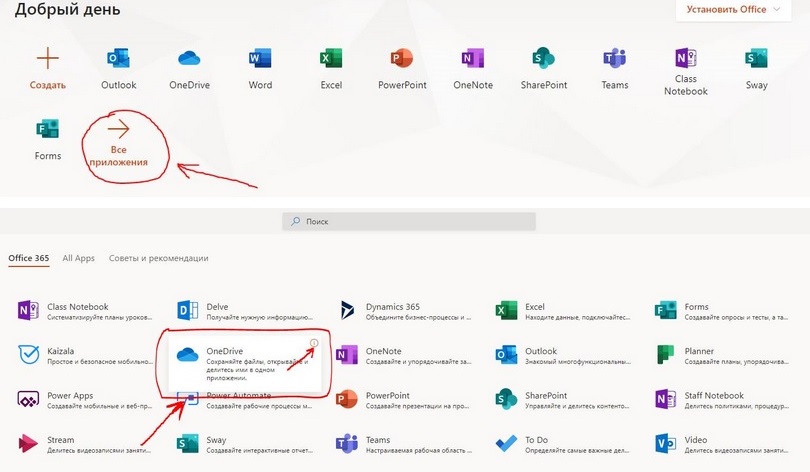This screenshot has height=472, width=810.
Task: Click the 'Все приложения' arrow
Action: click(118, 129)
